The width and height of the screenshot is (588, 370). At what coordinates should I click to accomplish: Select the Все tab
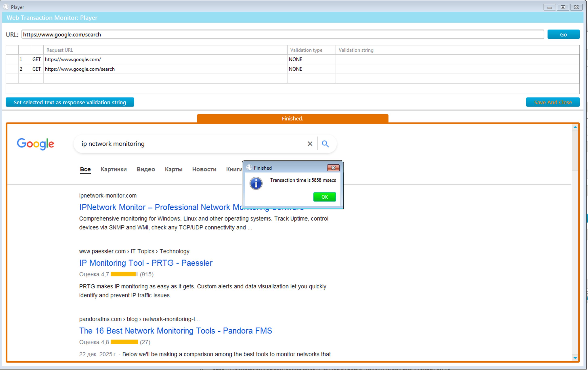pyautogui.click(x=85, y=169)
